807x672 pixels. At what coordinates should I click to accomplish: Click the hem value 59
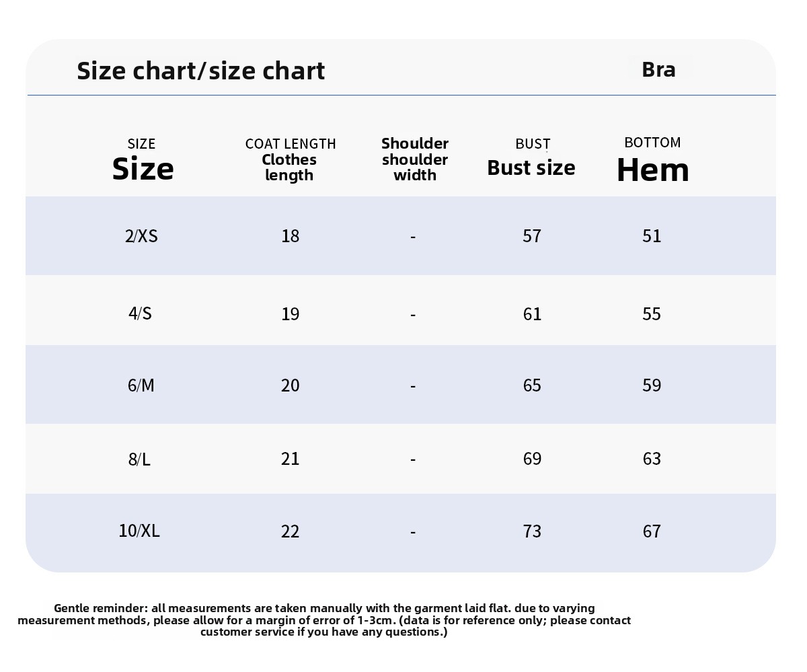pyautogui.click(x=652, y=385)
